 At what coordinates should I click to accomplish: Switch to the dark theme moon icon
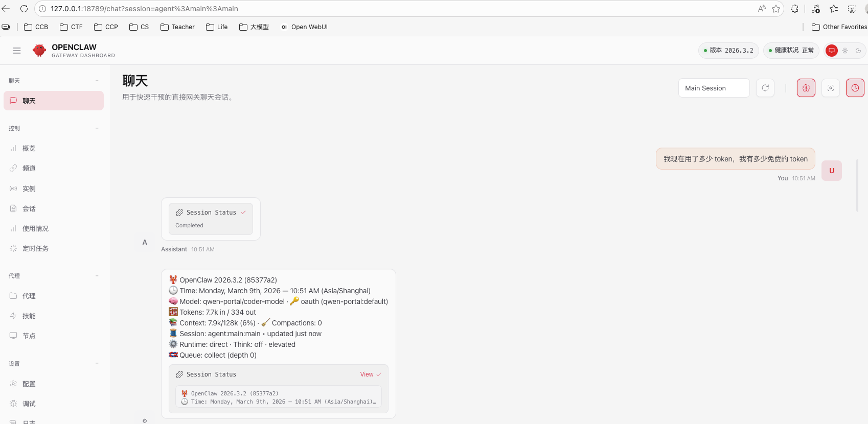click(858, 51)
